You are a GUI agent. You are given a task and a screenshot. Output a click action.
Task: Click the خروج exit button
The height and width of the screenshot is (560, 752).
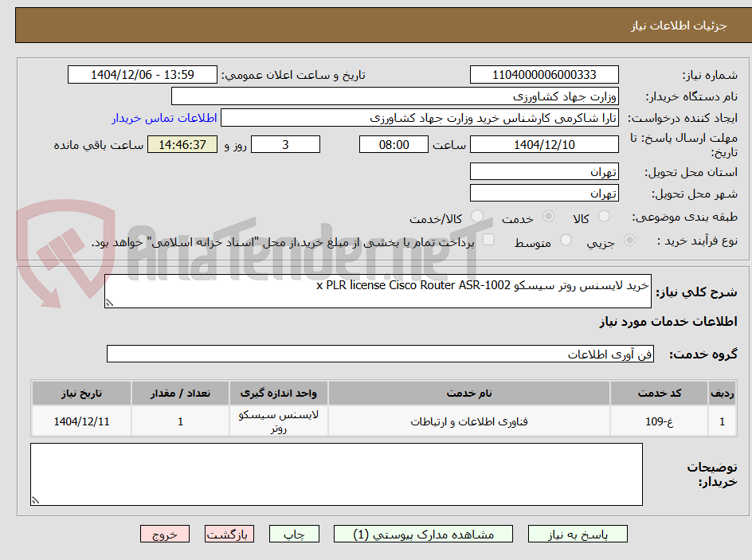164,534
